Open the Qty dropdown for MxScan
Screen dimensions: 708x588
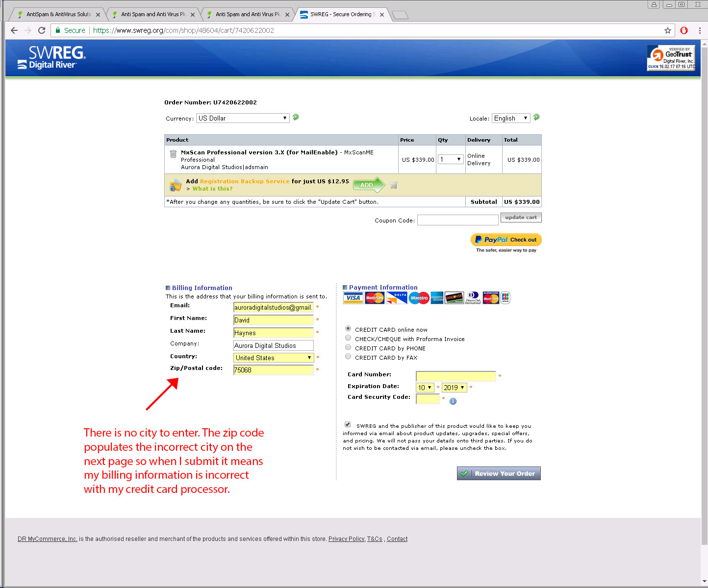(451, 159)
